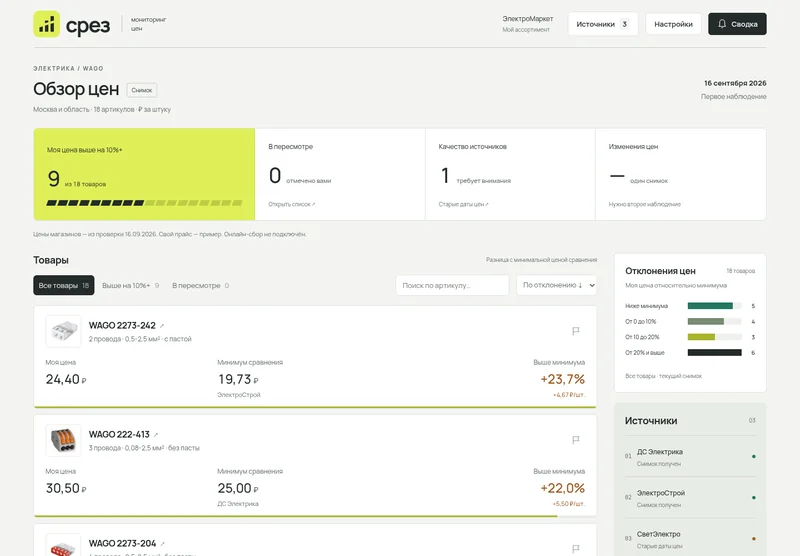The height and width of the screenshot is (556, 800).
Task: Open external link arrow beside WAGO 222-413
Action: [156, 435]
